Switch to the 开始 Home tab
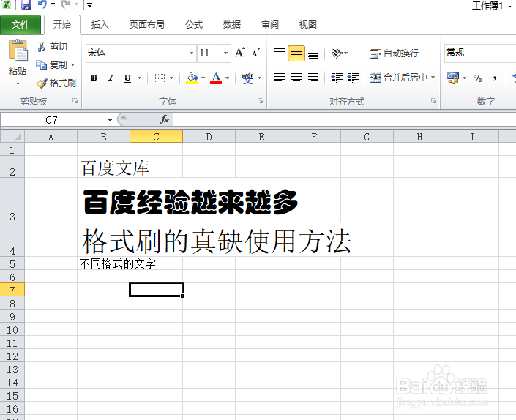 [62, 25]
